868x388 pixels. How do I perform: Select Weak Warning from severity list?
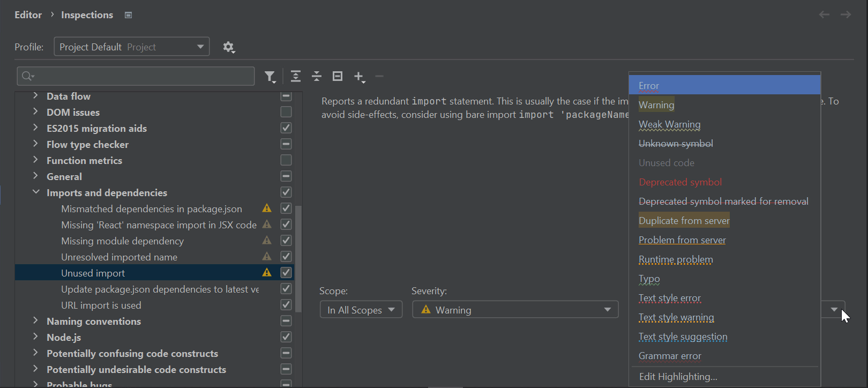click(669, 124)
